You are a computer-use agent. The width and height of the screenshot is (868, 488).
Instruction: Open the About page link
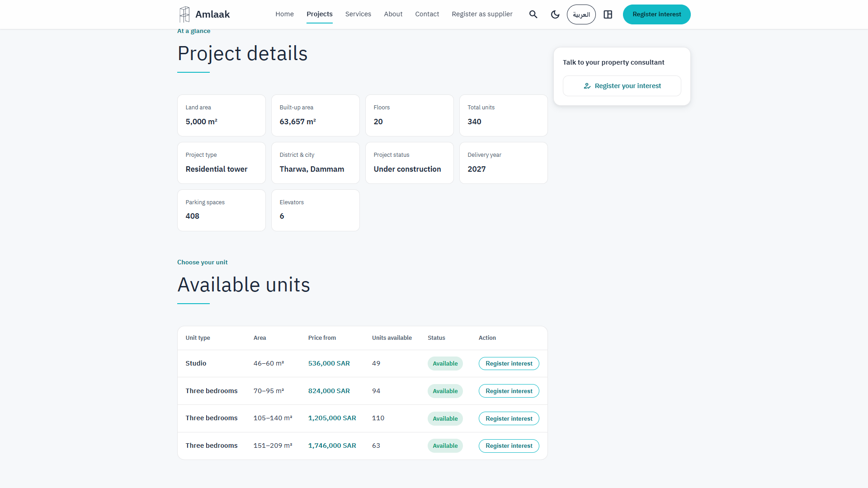393,14
